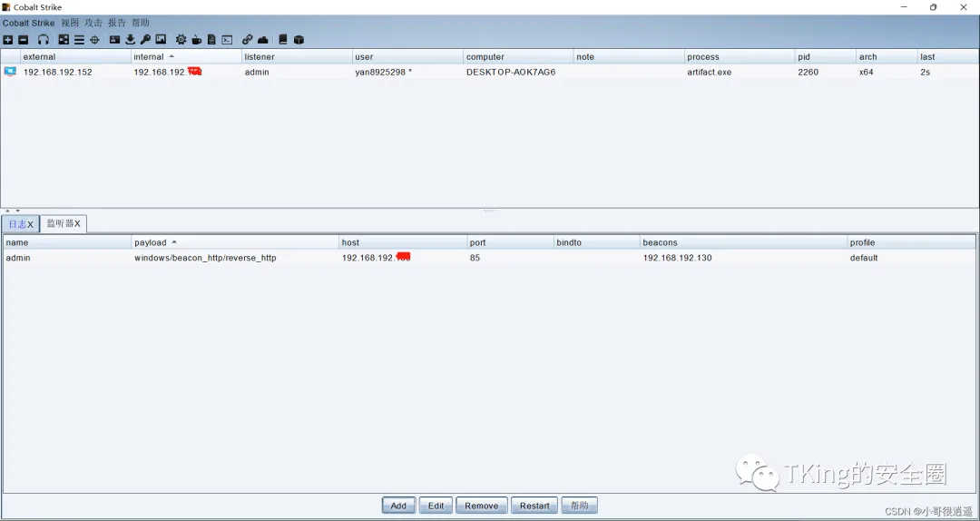Open Credentials via the ID card icon
The image size is (980, 521).
pyautogui.click(x=115, y=39)
